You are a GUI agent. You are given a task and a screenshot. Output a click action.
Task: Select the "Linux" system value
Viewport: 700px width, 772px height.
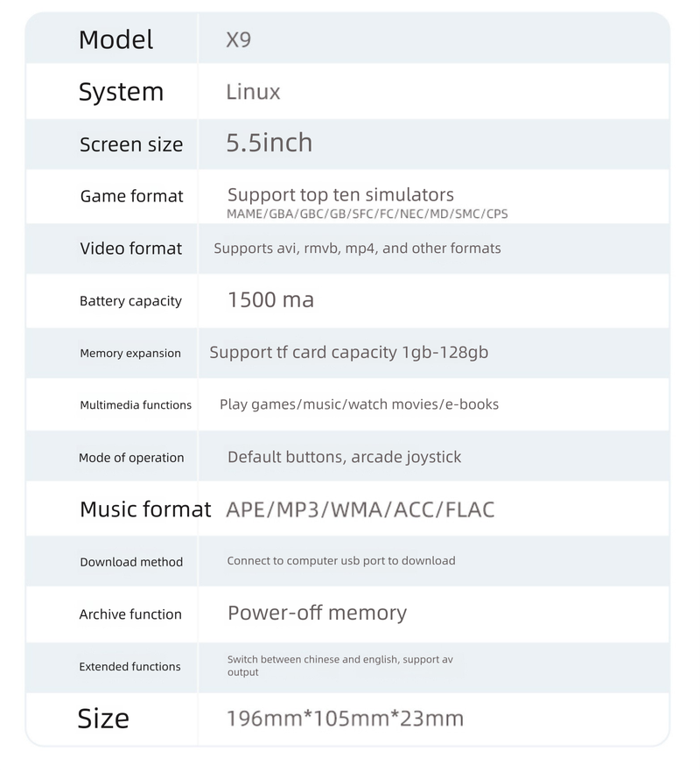253,92
